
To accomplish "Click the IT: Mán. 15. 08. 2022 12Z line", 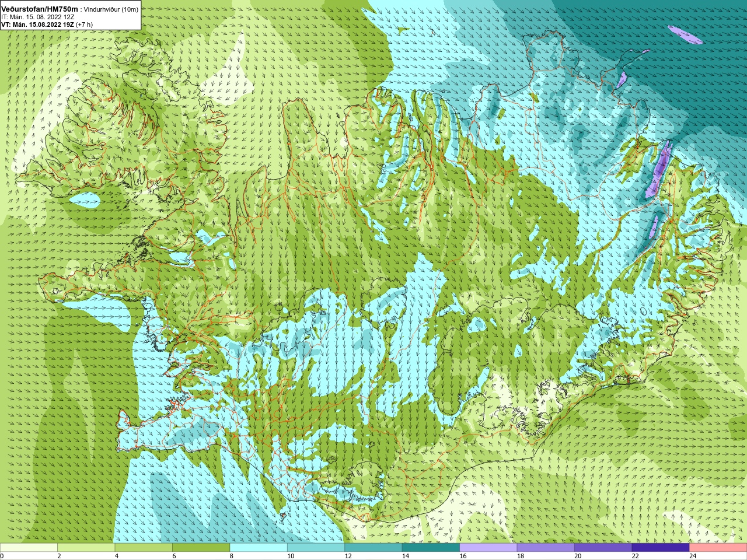I will (38, 17).
